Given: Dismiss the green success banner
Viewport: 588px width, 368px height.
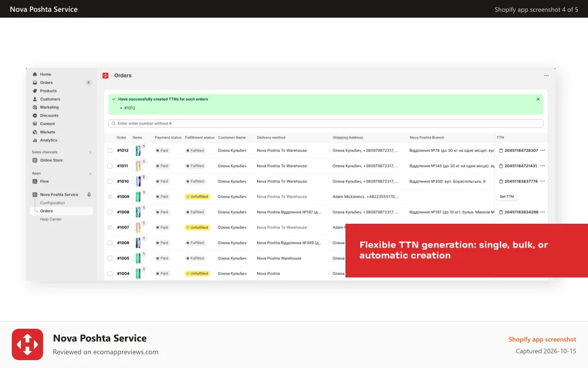Looking at the screenshot, I should 538,99.
